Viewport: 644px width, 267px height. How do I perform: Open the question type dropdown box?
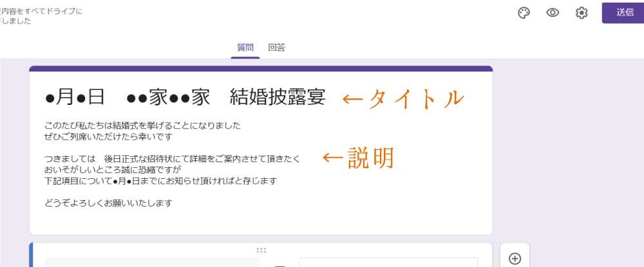pos(388,262)
